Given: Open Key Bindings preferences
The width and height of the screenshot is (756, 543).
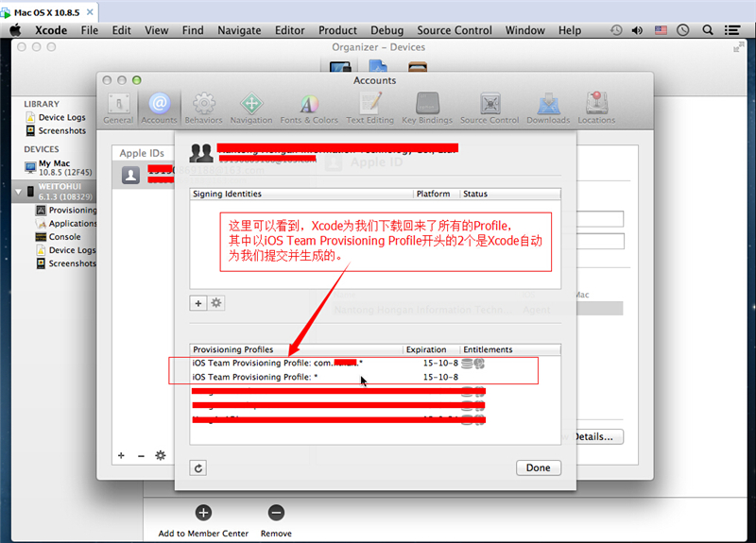Looking at the screenshot, I should (427, 109).
